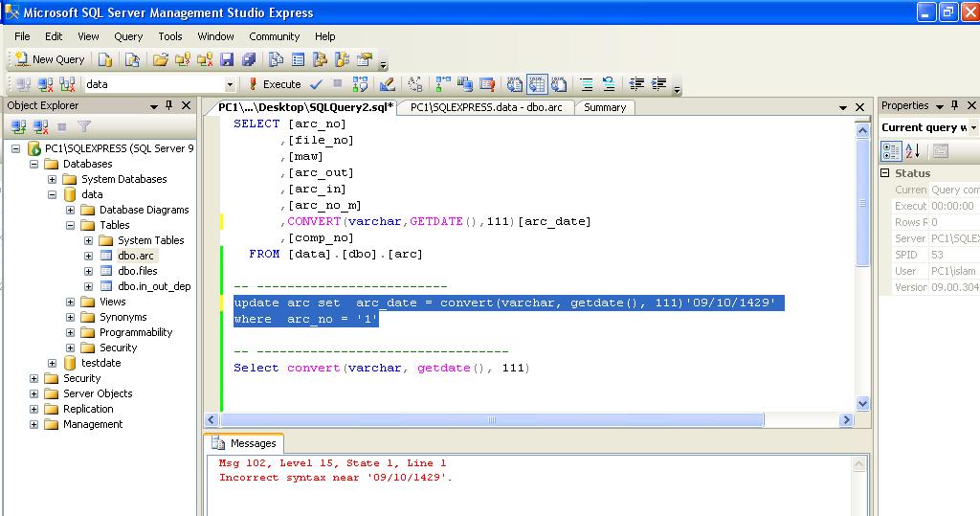
Task: Expand the testdate database node
Action: pyautogui.click(x=52, y=363)
